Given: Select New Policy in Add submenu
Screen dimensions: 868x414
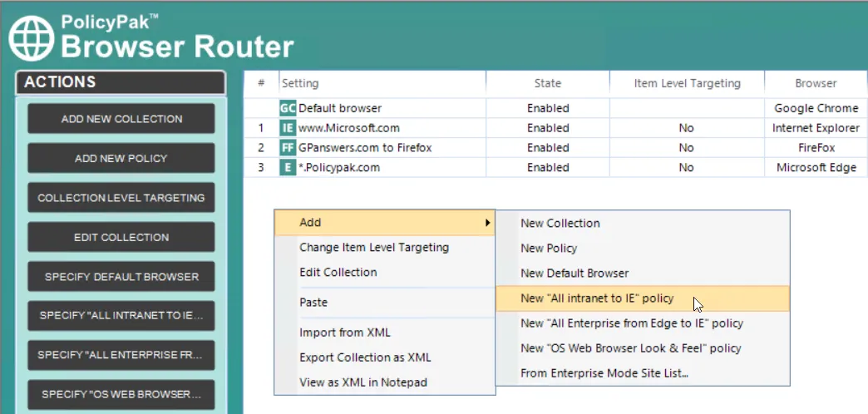Looking at the screenshot, I should (x=642, y=248).
